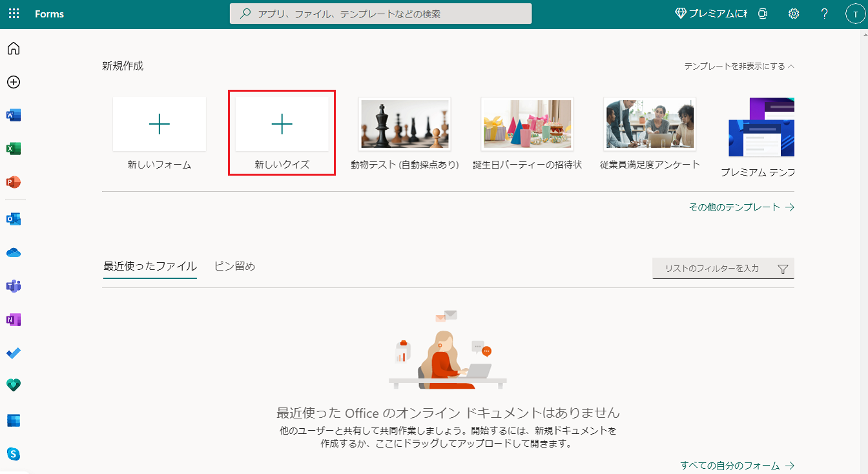Open Skype from the sidebar

pos(14,454)
